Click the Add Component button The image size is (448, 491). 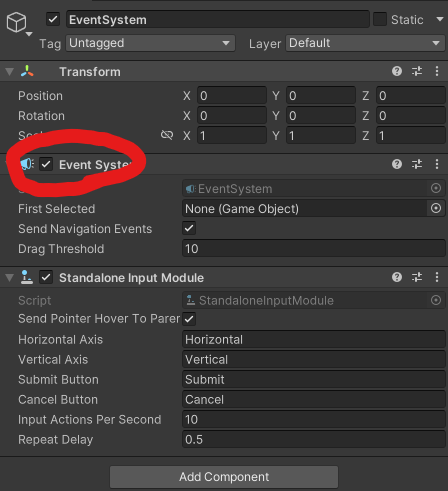tap(224, 477)
